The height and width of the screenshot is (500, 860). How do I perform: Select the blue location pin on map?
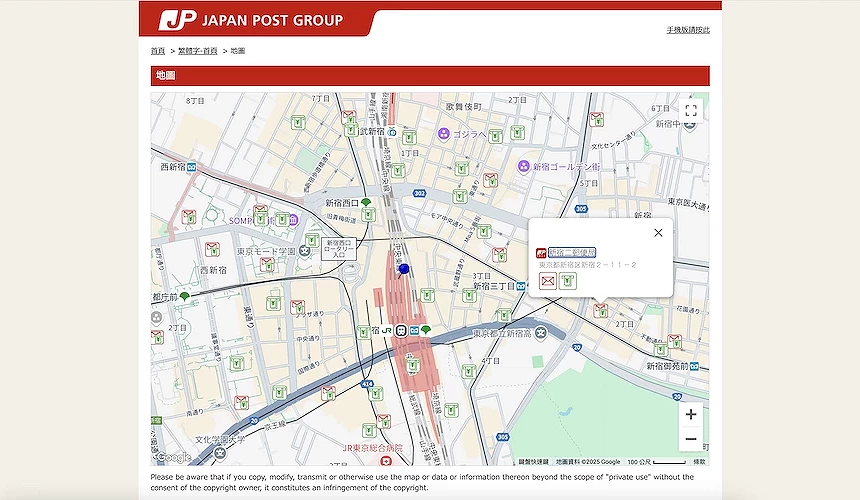click(404, 269)
